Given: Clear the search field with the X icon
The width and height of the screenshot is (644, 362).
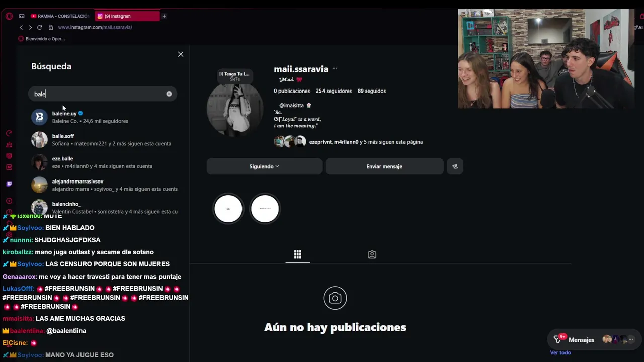Looking at the screenshot, I should click(x=169, y=94).
